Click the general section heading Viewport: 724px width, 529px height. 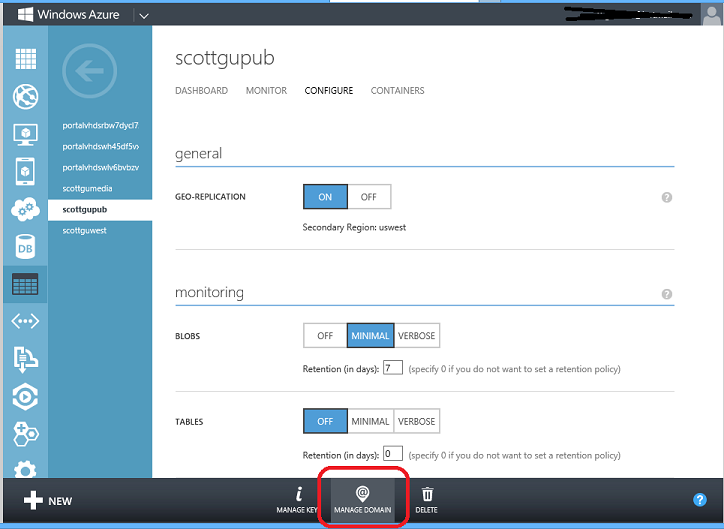[199, 153]
